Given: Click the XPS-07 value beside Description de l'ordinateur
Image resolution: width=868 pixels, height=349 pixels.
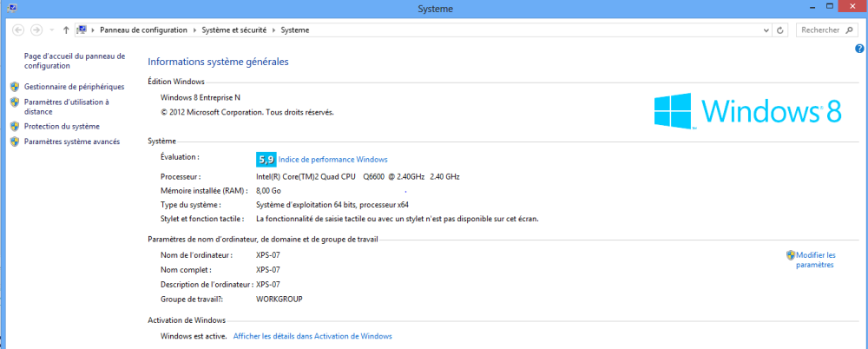Looking at the screenshot, I should (268, 285).
